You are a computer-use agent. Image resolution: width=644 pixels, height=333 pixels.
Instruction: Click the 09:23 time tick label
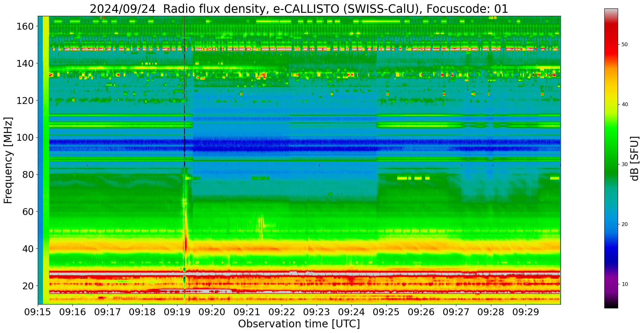pos(317,312)
